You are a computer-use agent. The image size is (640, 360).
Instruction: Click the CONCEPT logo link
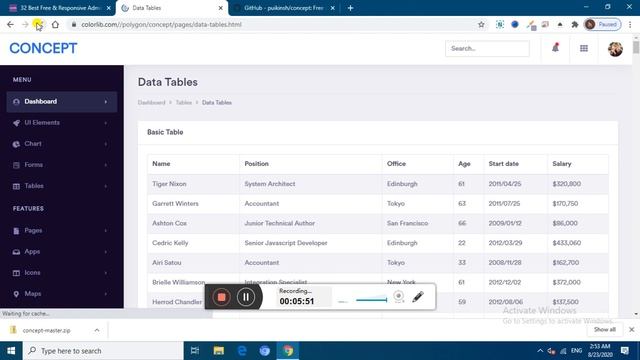point(43,48)
